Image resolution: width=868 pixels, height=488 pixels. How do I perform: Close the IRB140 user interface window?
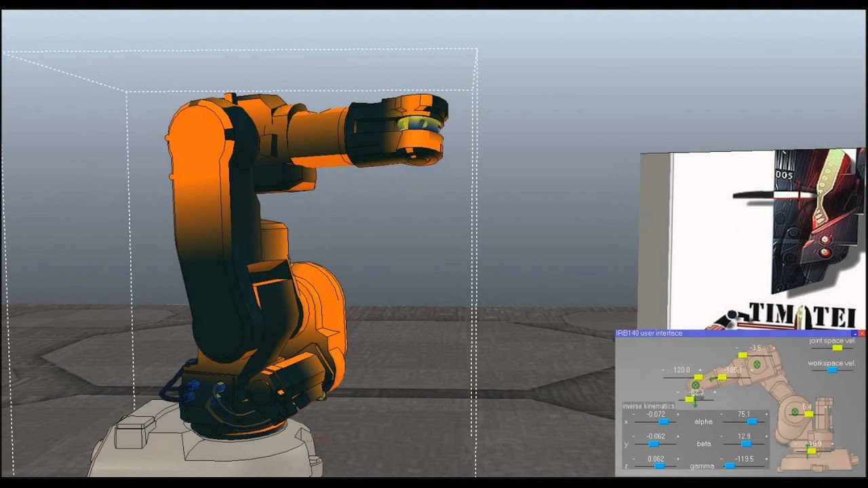pos(862,333)
